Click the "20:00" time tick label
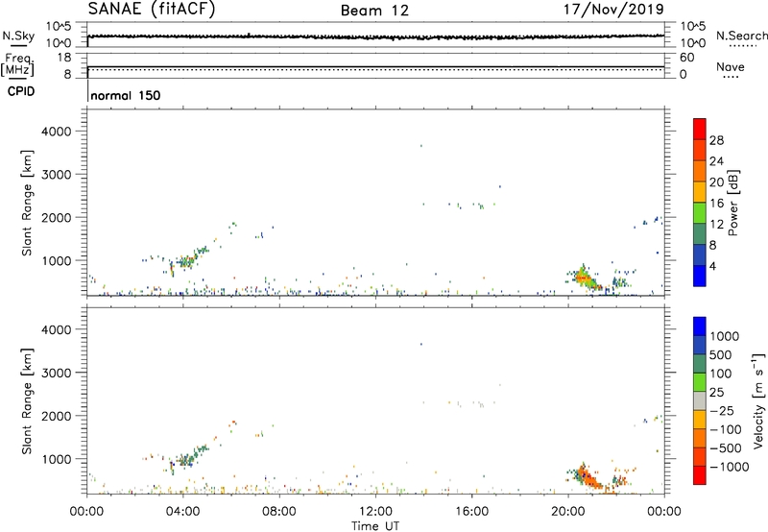The height and width of the screenshot is (532, 768). pos(568,512)
